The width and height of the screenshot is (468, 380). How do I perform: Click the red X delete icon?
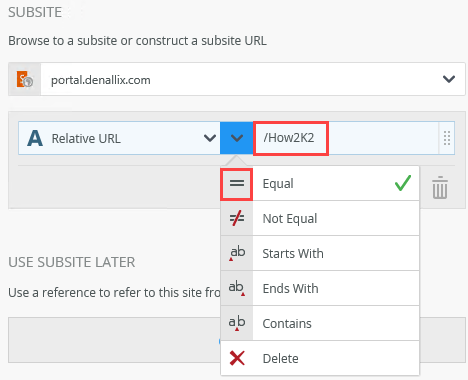pos(237,358)
